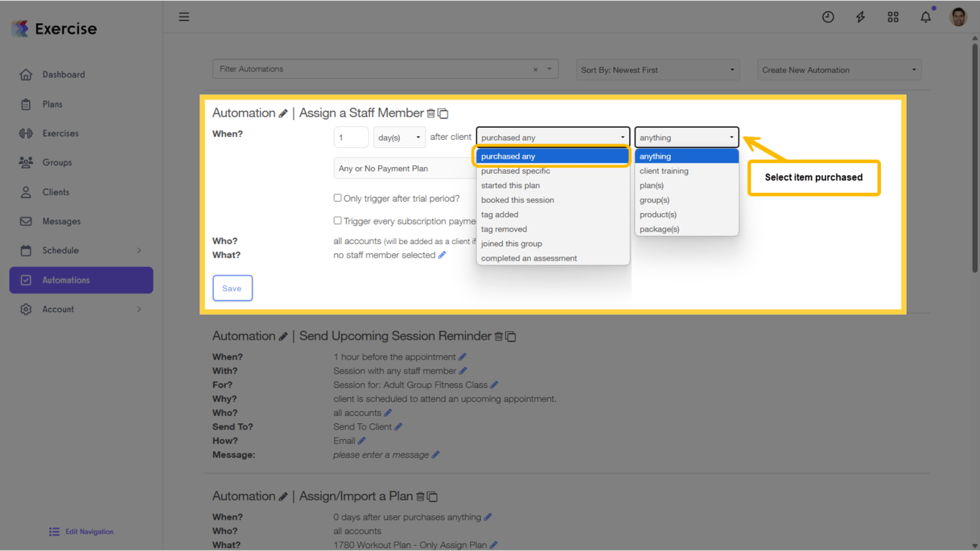This screenshot has height=551, width=980.
Task: Open the Clients page from the sidebar
Action: (x=57, y=192)
